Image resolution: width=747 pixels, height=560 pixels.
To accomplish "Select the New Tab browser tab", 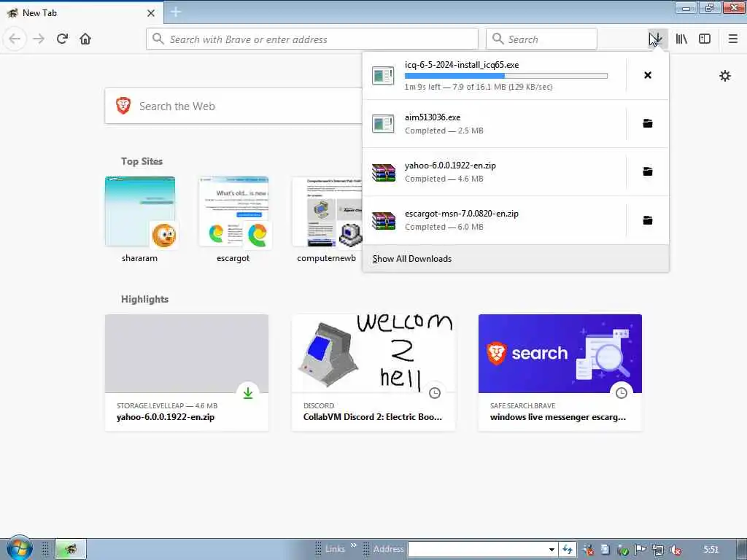I will tap(82, 13).
